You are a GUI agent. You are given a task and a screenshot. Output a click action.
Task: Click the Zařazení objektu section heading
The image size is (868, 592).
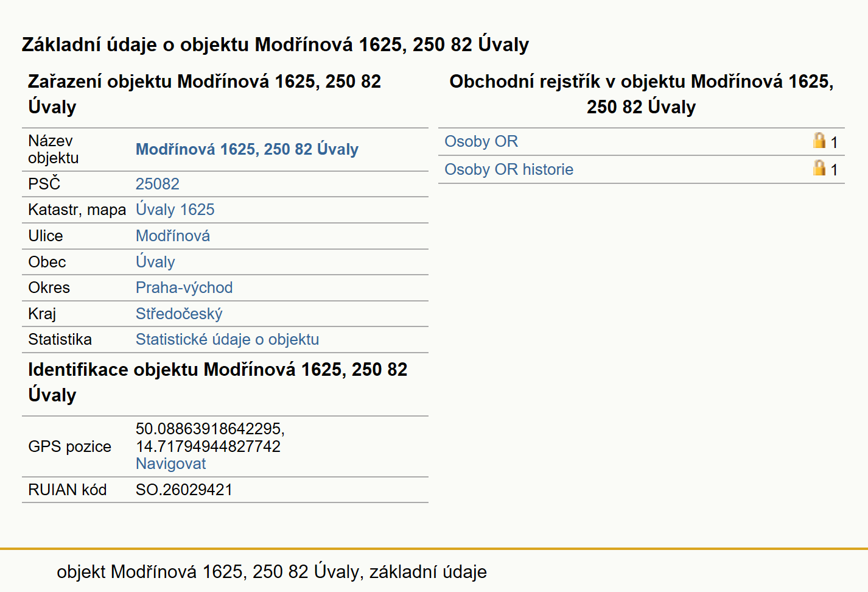[x=205, y=94]
